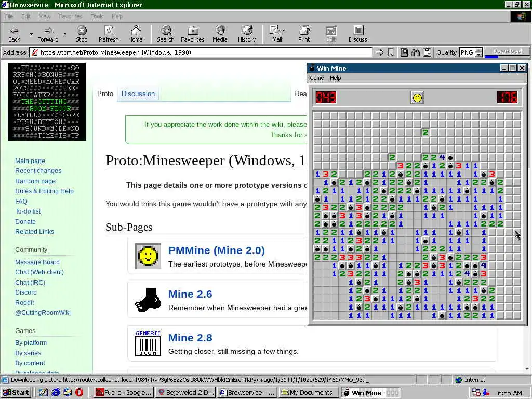Open the Search pane from toolbar

(166, 34)
